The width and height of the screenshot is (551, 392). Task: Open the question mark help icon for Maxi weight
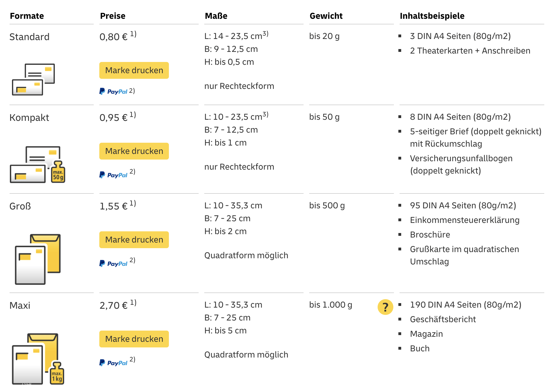385,307
